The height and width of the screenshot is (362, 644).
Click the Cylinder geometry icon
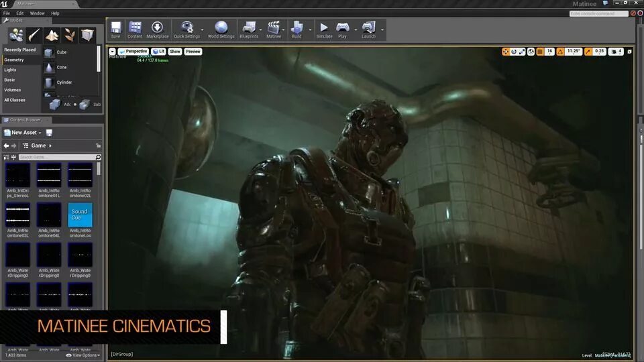(49, 82)
